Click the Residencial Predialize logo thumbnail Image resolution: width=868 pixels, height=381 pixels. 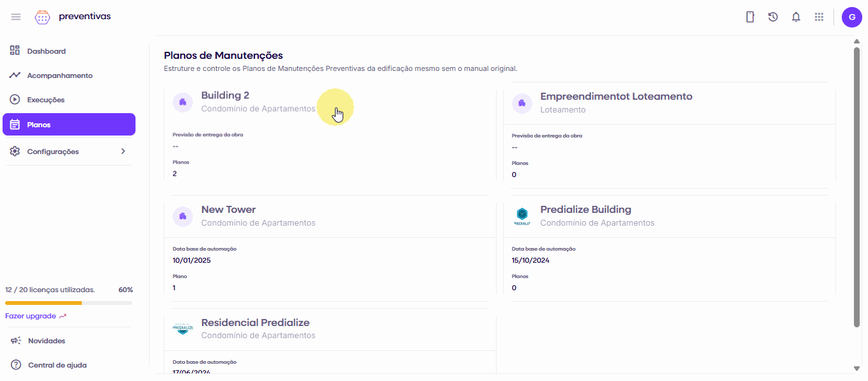tap(183, 329)
